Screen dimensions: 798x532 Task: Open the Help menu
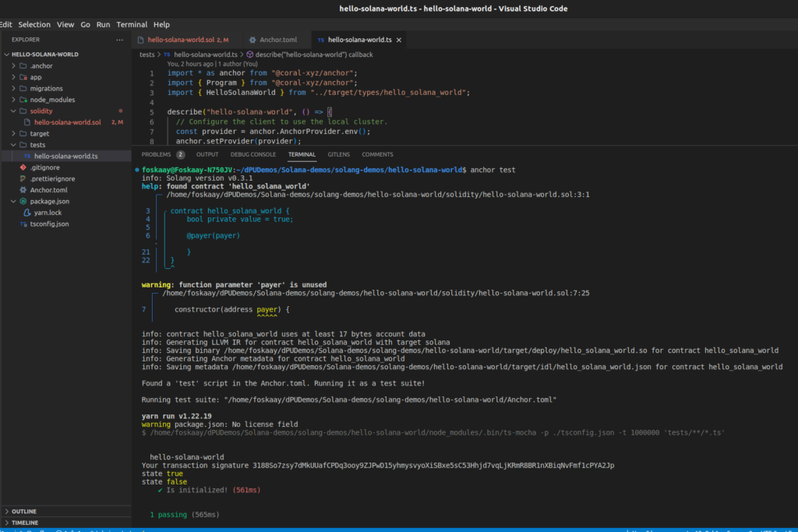pos(161,24)
